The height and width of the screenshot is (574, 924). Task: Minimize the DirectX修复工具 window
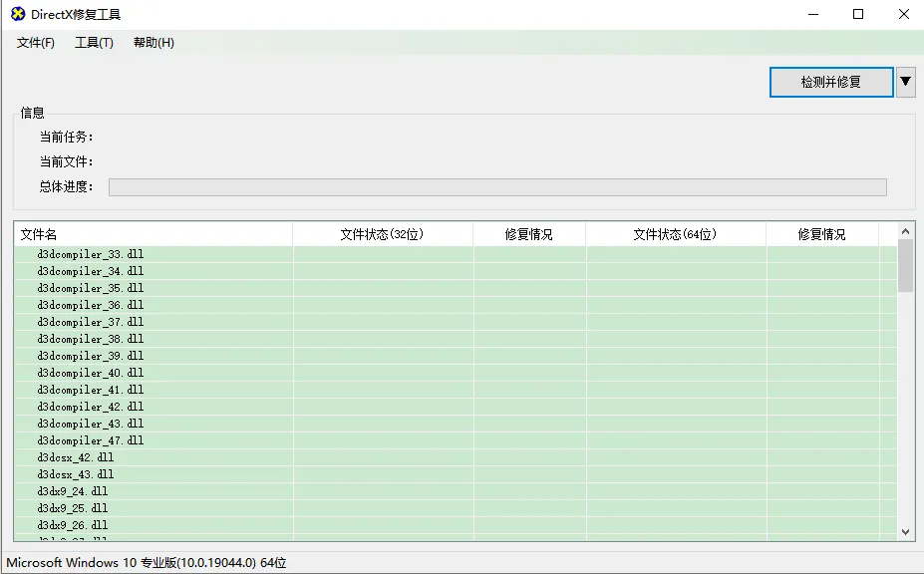tap(813, 14)
